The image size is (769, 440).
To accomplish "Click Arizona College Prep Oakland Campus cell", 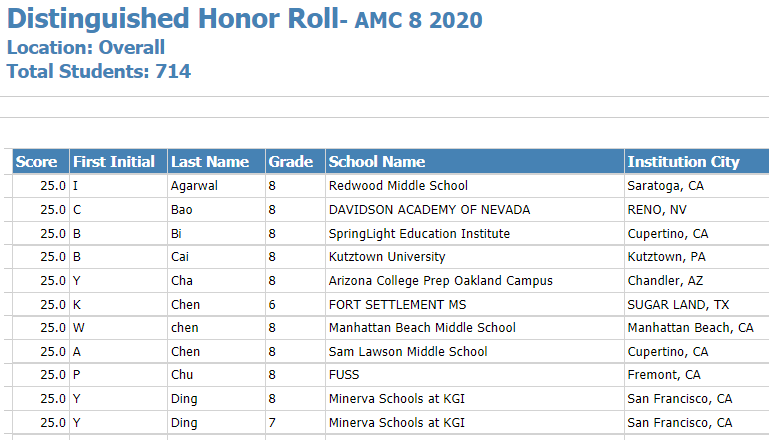I will click(475, 281).
